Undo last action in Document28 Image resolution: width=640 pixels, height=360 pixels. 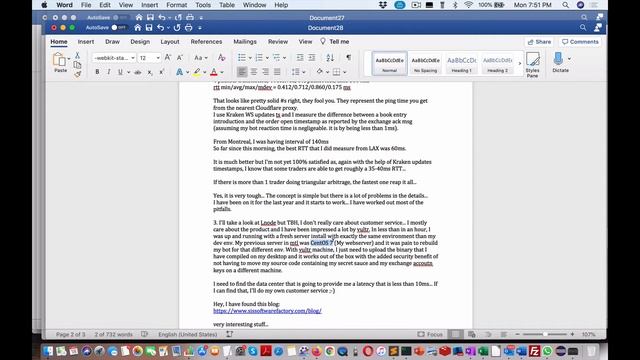(160, 27)
